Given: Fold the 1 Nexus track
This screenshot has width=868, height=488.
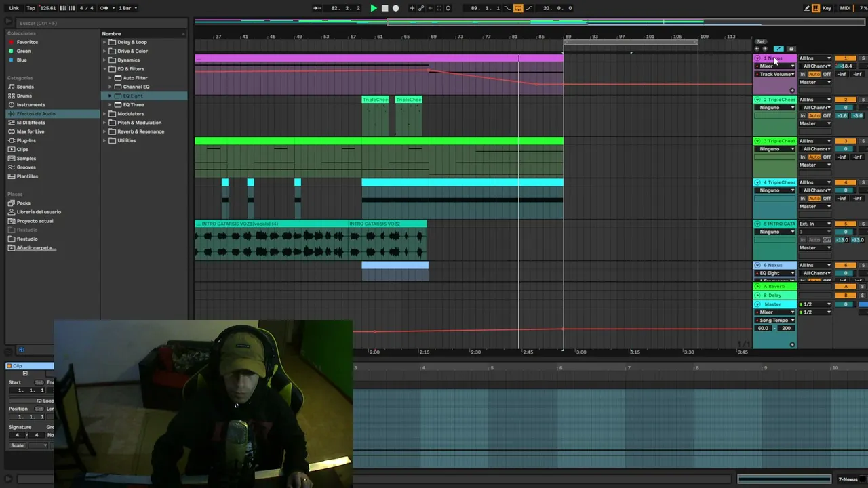Looking at the screenshot, I should (x=757, y=58).
